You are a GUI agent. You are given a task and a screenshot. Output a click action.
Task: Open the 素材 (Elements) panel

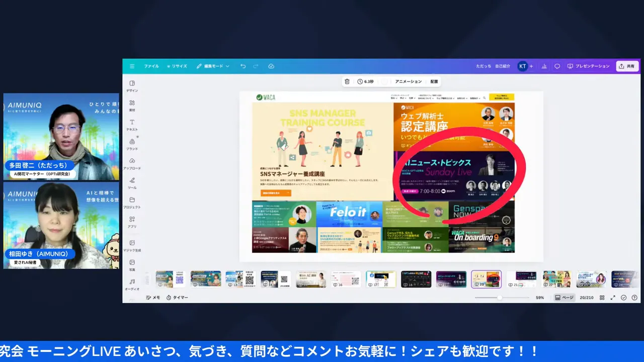click(132, 106)
